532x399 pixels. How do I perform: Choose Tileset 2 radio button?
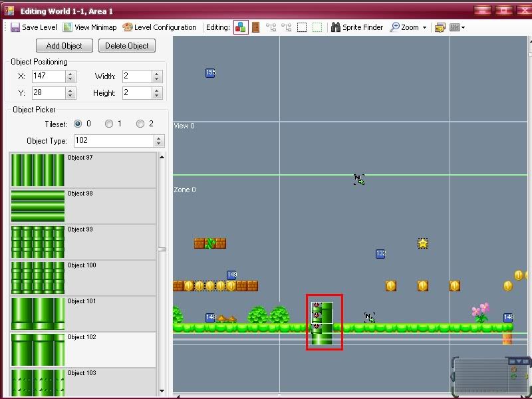point(140,124)
